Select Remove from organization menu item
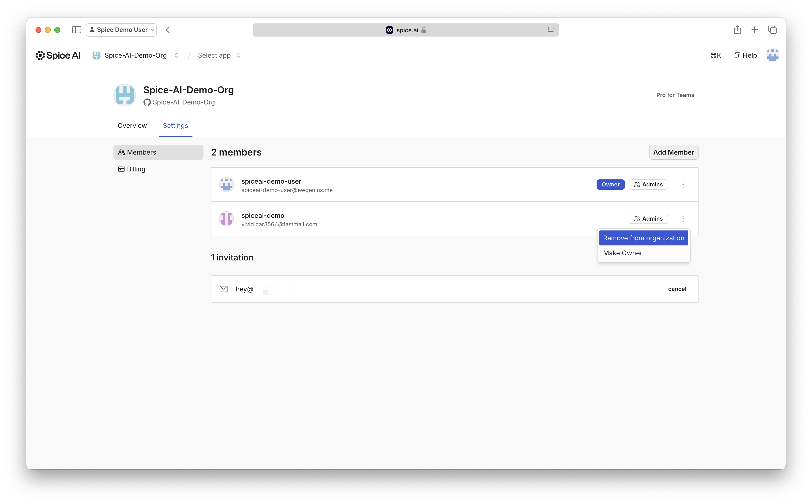Viewport: 812px width, 504px height. click(643, 238)
